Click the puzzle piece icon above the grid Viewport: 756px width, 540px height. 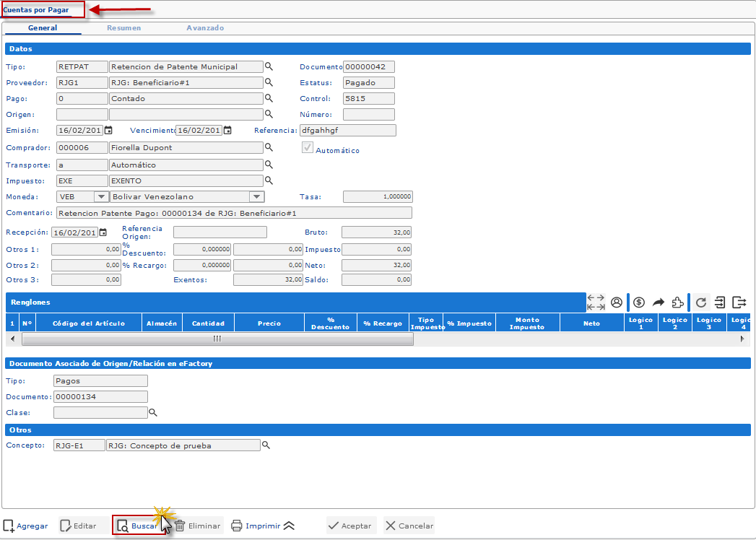pyautogui.click(x=677, y=302)
